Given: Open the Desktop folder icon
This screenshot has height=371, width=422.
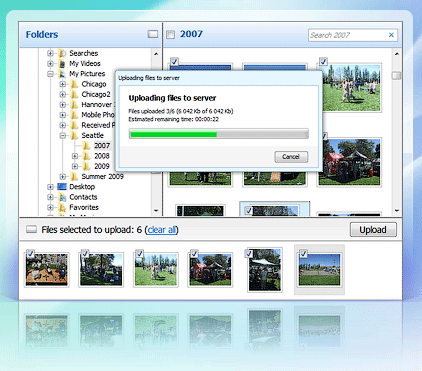Looking at the screenshot, I should click(62, 187).
